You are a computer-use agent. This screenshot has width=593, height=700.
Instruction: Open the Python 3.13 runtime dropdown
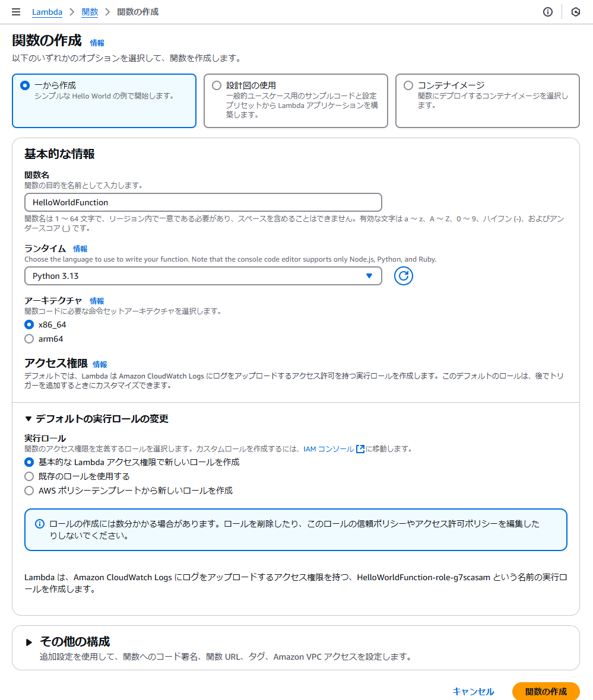(203, 276)
